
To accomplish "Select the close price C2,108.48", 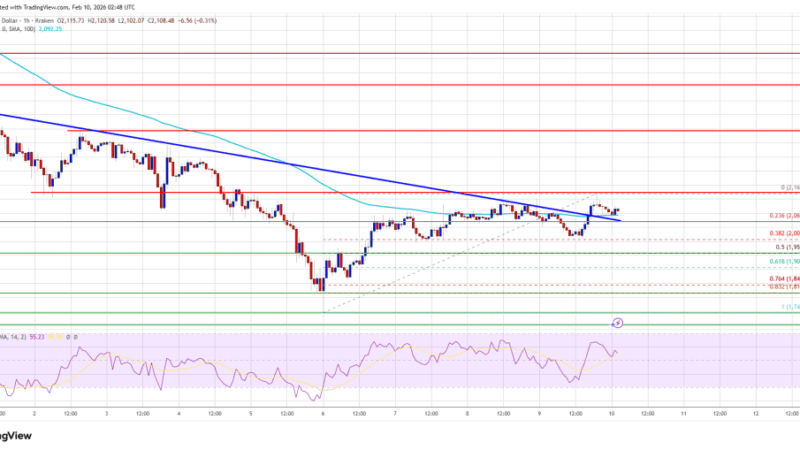I will 161,21.
